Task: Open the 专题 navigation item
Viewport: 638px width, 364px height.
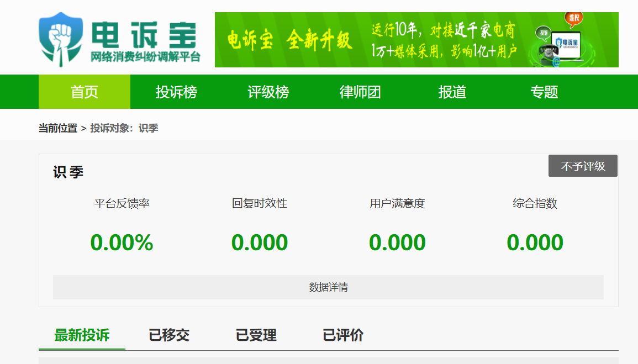Action: [544, 92]
